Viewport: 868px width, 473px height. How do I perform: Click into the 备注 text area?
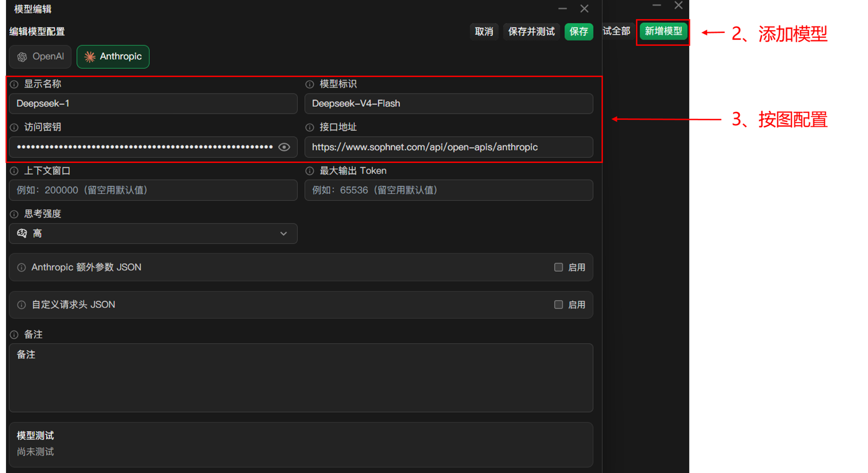coord(301,377)
